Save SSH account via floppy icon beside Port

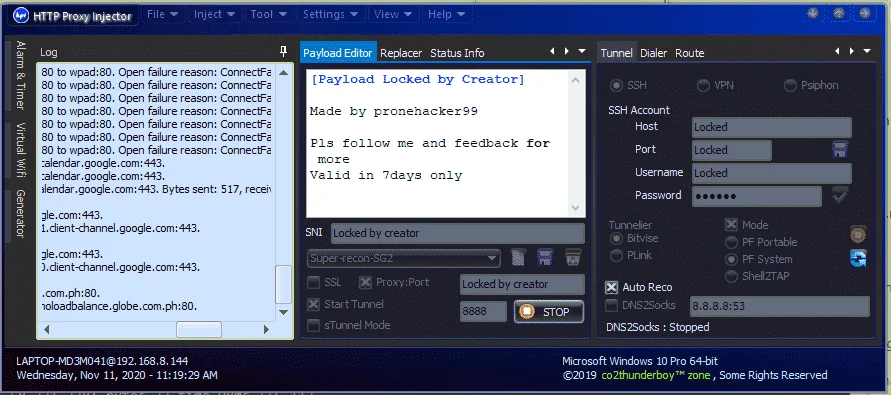840,149
